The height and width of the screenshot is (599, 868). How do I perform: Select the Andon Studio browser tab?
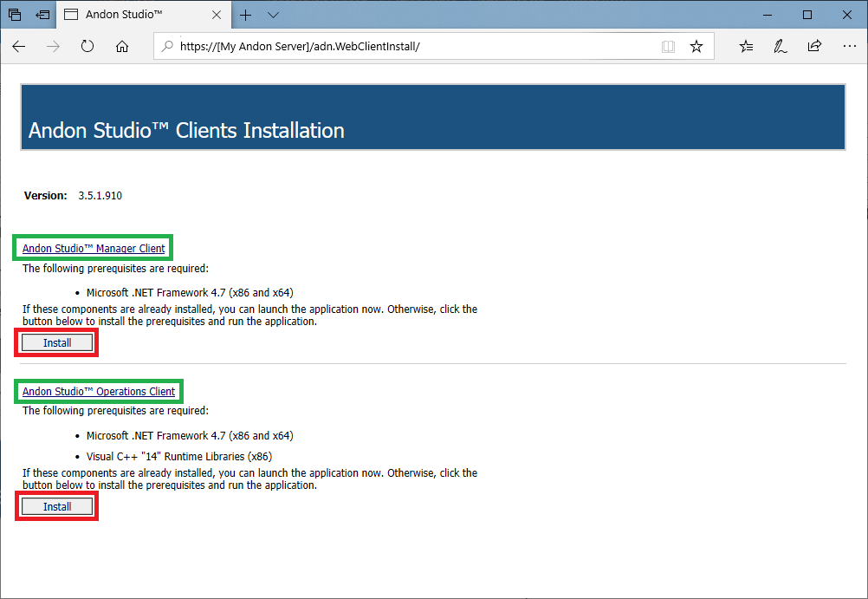(143, 15)
